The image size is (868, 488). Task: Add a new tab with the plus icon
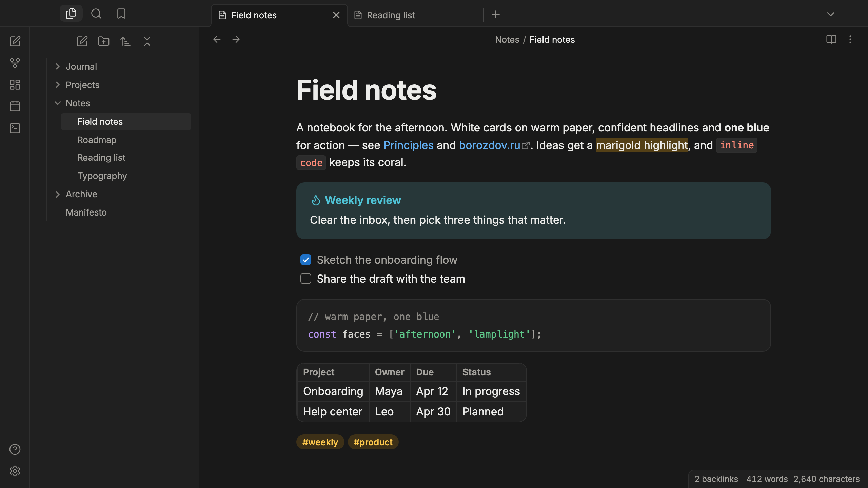(496, 14)
